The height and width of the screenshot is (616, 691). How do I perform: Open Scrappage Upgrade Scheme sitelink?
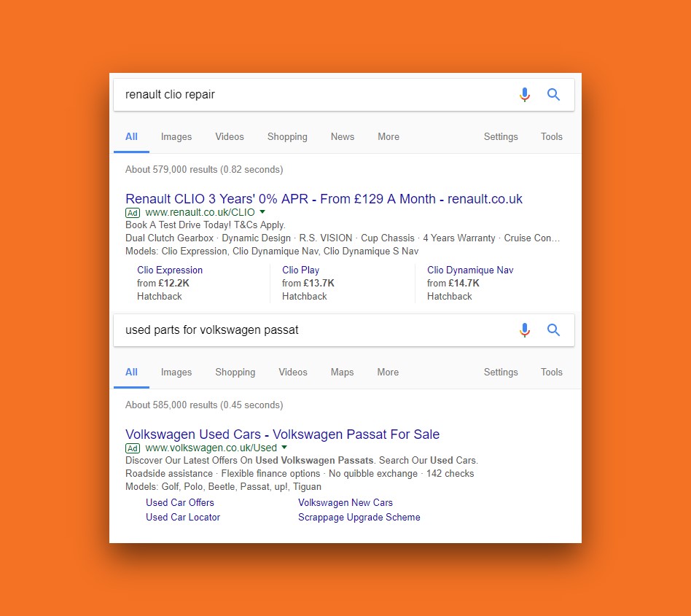359,518
